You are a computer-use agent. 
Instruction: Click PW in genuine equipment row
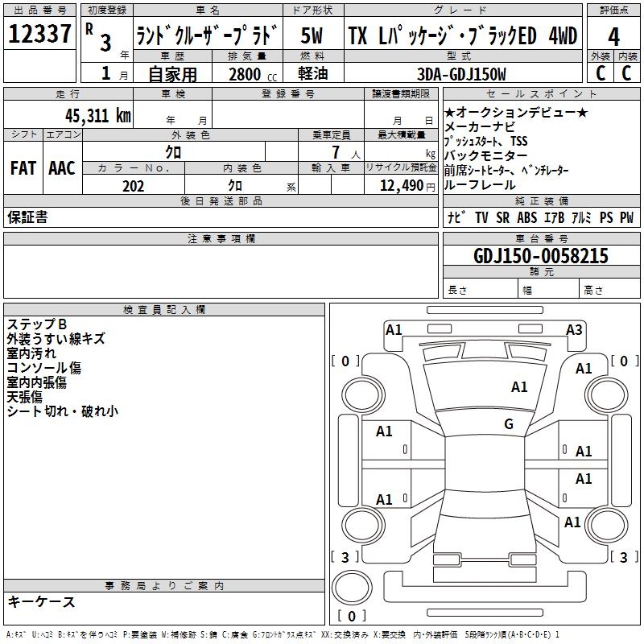(x=627, y=217)
